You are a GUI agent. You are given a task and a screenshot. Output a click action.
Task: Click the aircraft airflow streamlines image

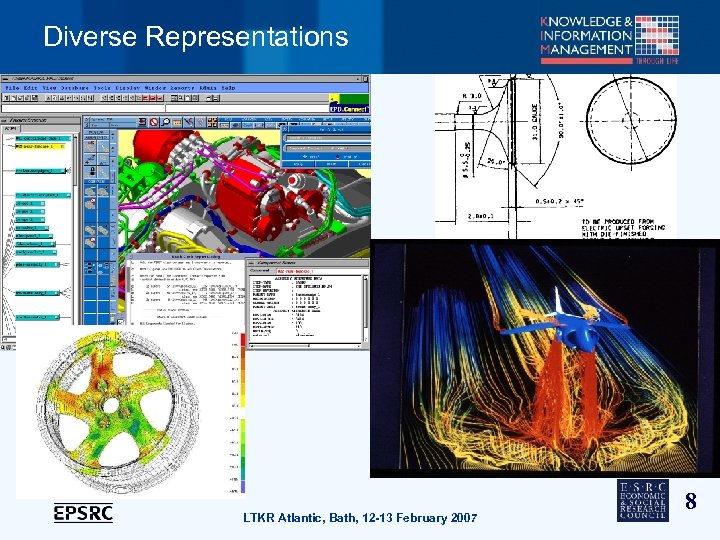pos(545,358)
